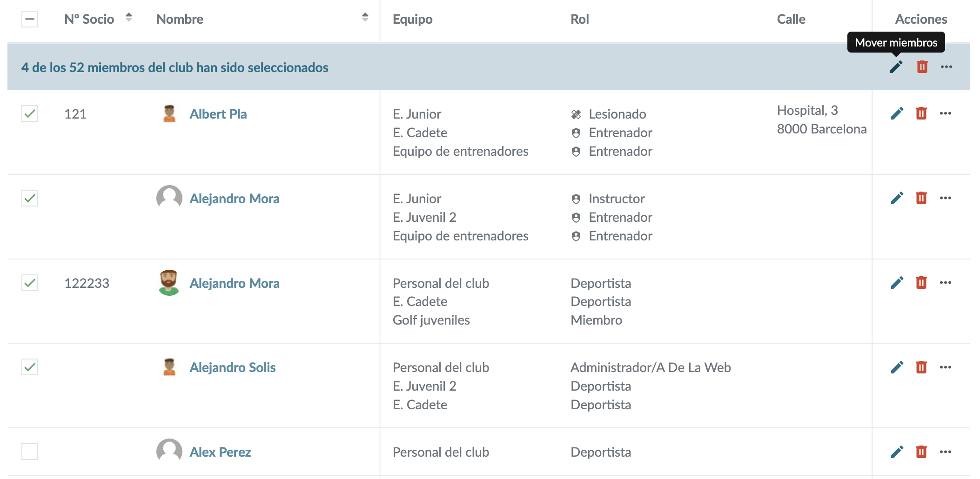Open the Alejandro Solis profile link
This screenshot has height=479, width=980.
click(232, 367)
